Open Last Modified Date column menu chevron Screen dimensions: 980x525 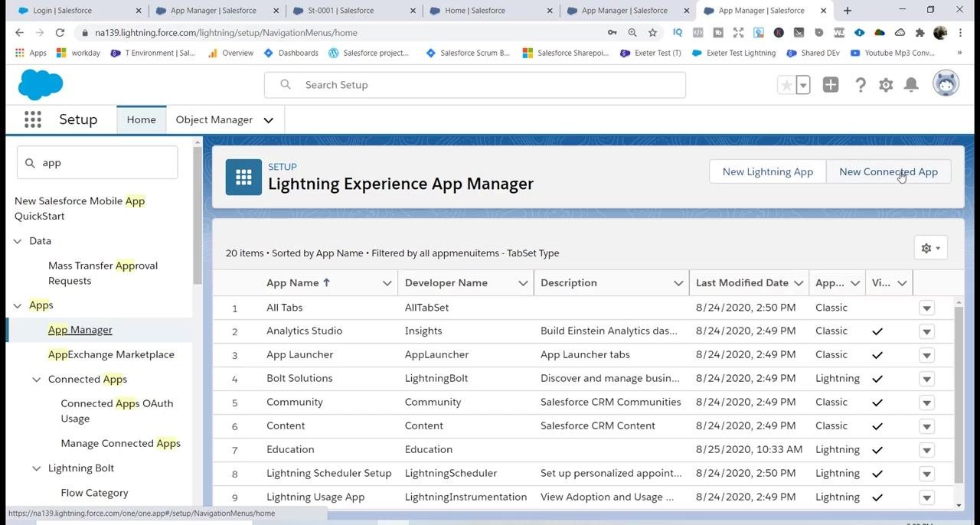[799, 283]
